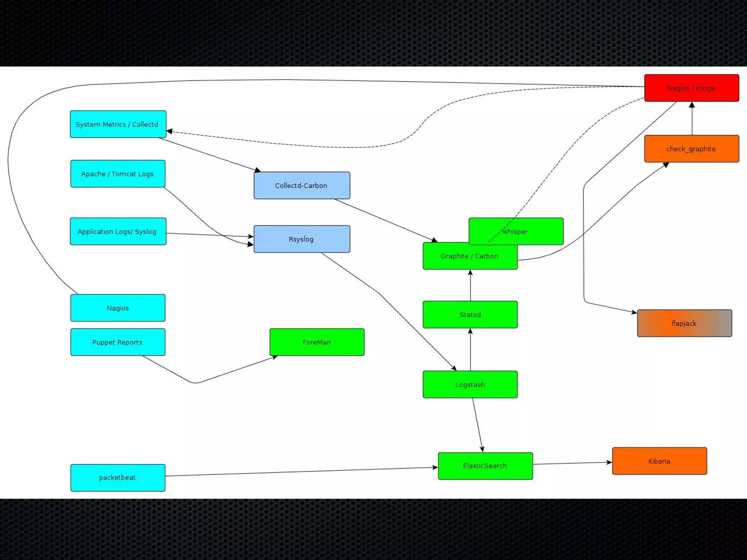
Task: Select the packetbeat node
Action: (x=118, y=478)
